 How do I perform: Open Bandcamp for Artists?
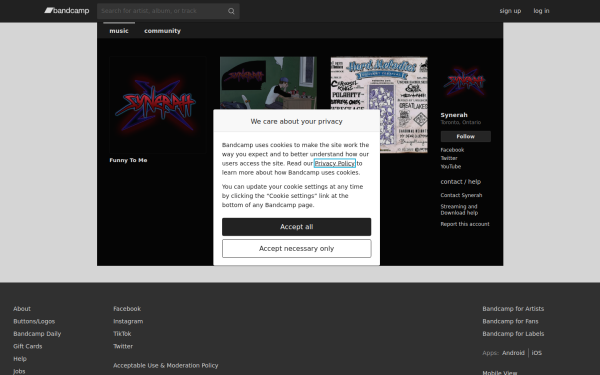(513, 309)
